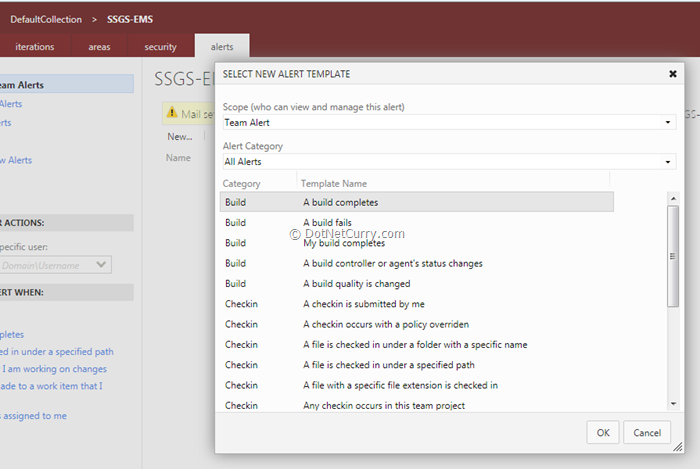700x469 pixels.
Task: Switch to the security tab
Action: [160, 46]
